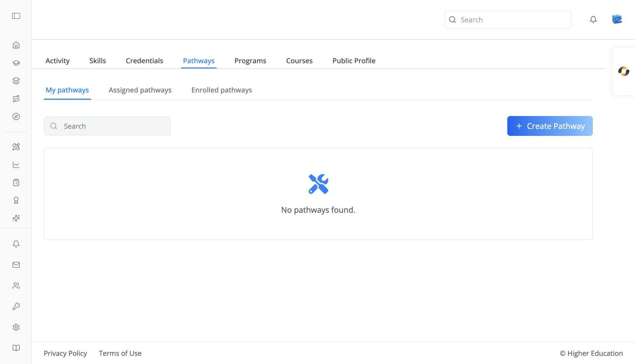Image resolution: width=635 pixels, height=364 pixels.
Task: Open the Terms of Use link
Action: (120, 353)
